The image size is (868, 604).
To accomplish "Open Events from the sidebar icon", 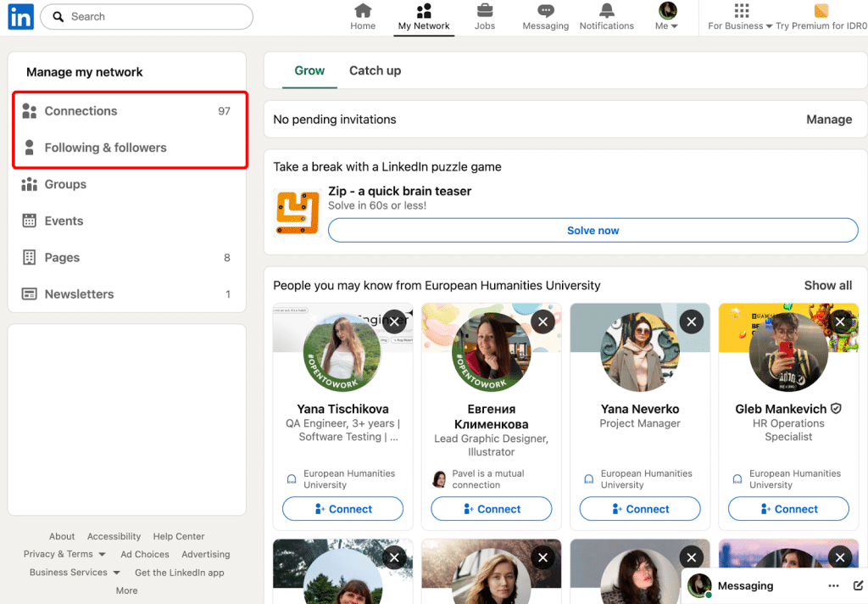I will coord(29,221).
